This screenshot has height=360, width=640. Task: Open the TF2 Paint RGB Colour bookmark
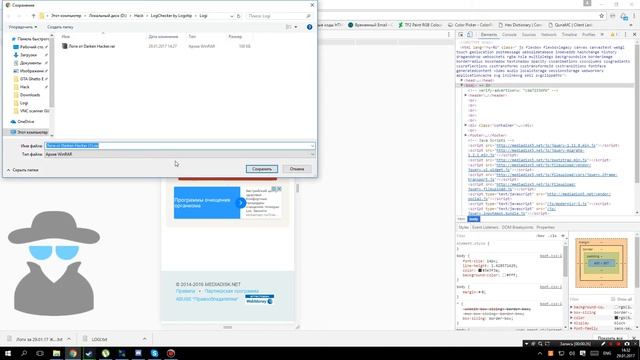click(420, 25)
